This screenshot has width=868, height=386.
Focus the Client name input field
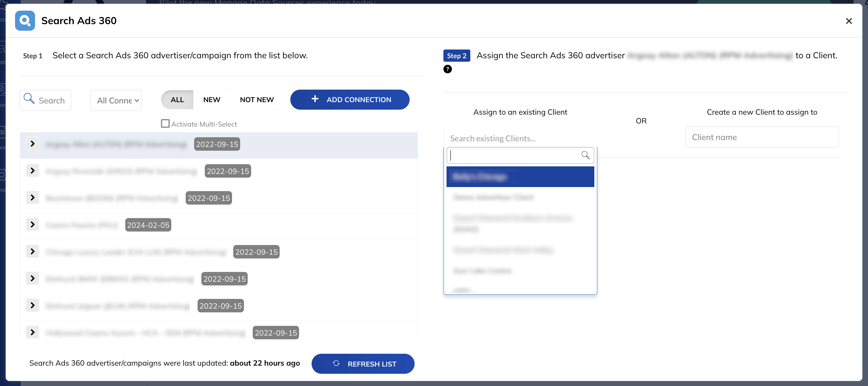click(x=762, y=137)
